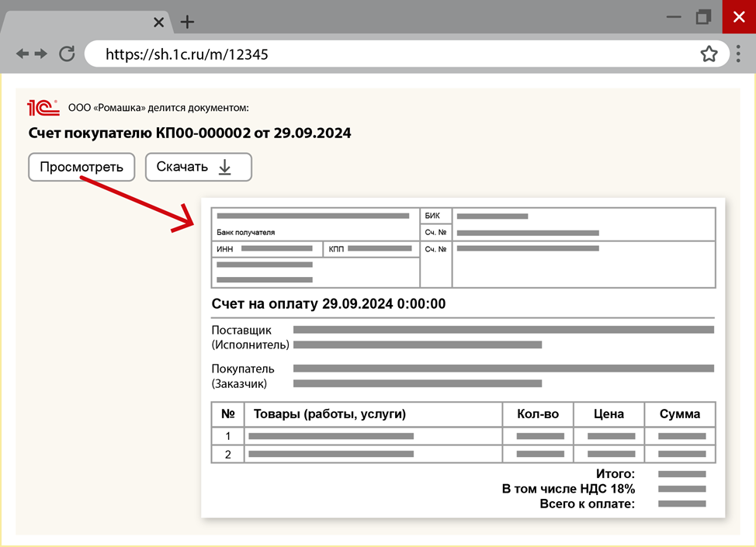
Task: Click the browser back arrow
Action: point(22,54)
